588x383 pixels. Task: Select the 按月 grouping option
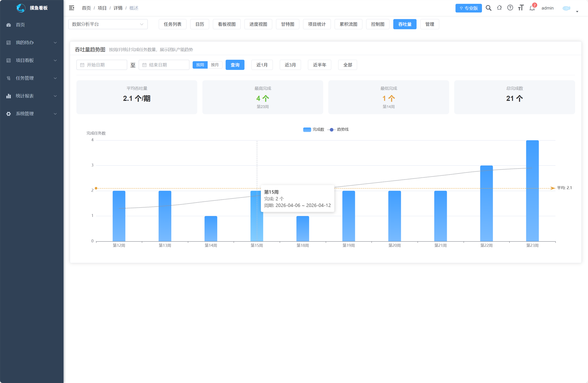pyautogui.click(x=215, y=65)
